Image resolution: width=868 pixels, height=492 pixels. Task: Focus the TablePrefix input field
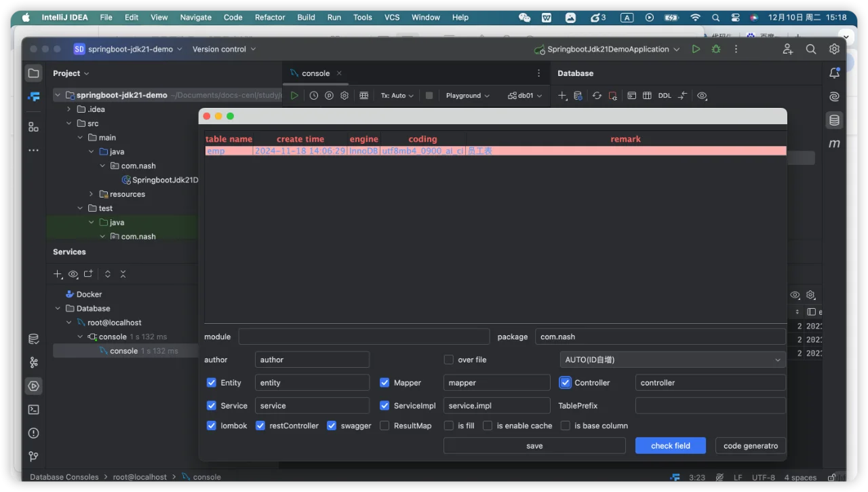tap(711, 406)
